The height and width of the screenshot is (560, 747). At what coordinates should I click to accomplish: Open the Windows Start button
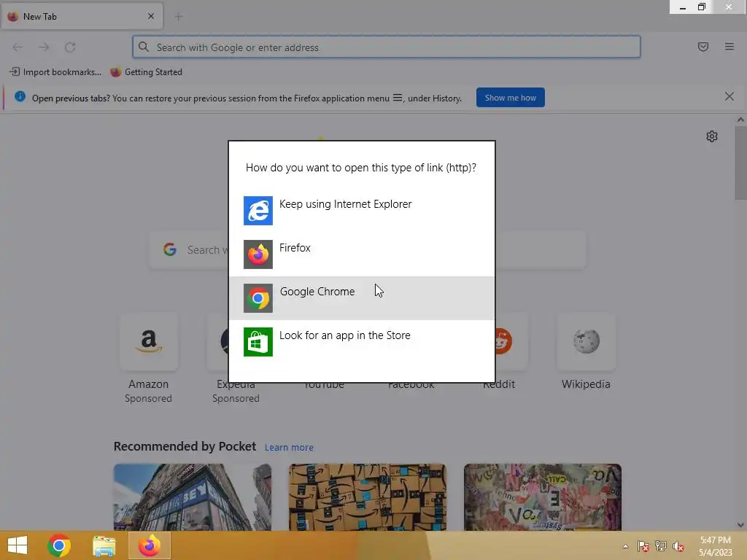18,545
